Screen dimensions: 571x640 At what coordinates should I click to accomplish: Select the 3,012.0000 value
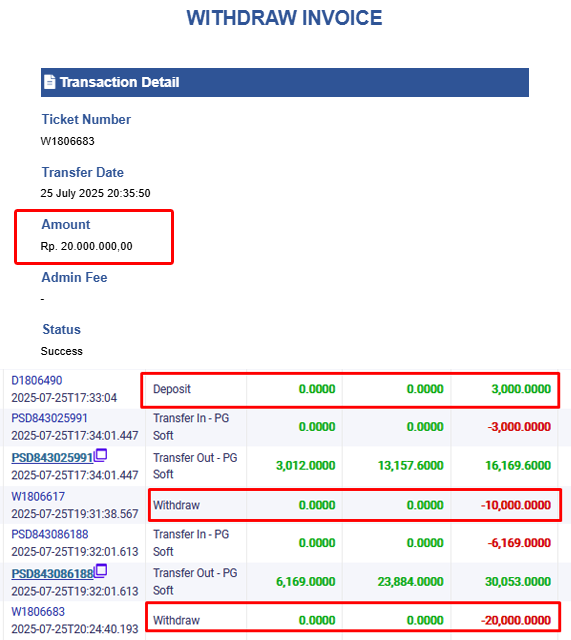[306, 465]
